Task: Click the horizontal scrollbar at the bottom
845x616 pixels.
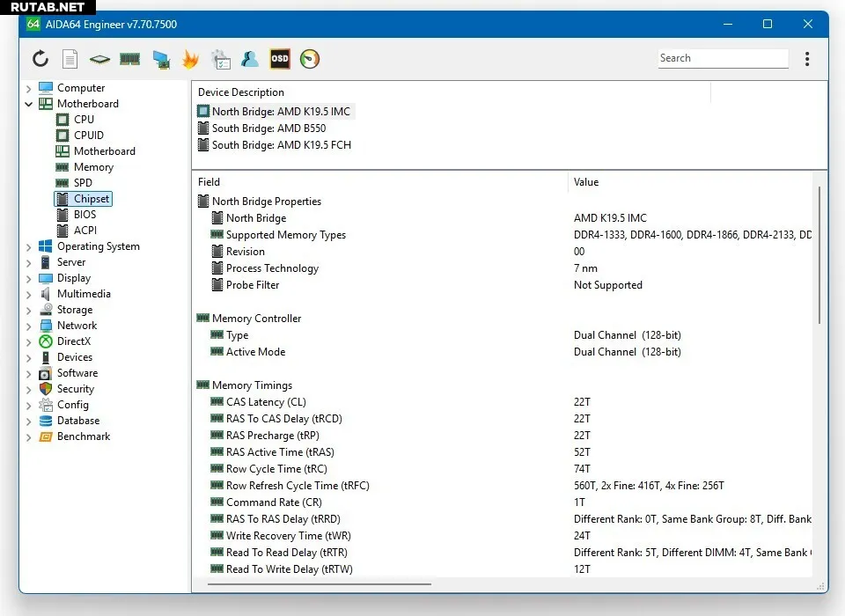Action: tap(320, 583)
